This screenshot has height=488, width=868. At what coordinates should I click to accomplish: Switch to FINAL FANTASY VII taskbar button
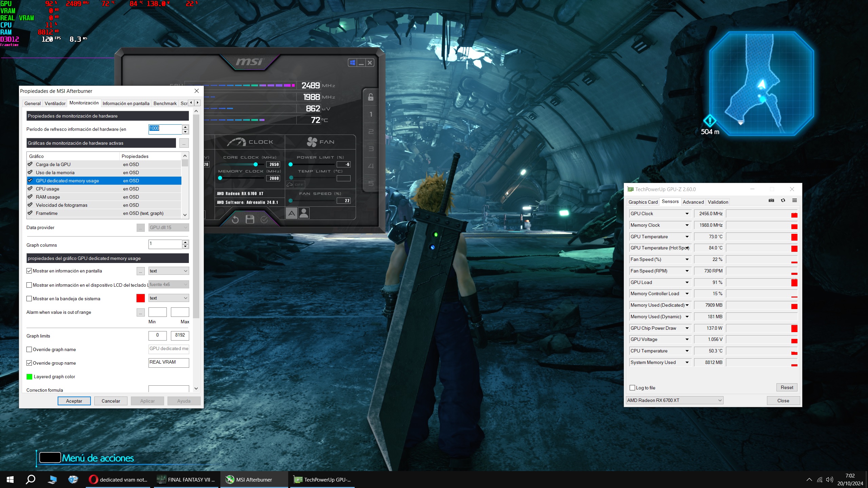(186, 480)
